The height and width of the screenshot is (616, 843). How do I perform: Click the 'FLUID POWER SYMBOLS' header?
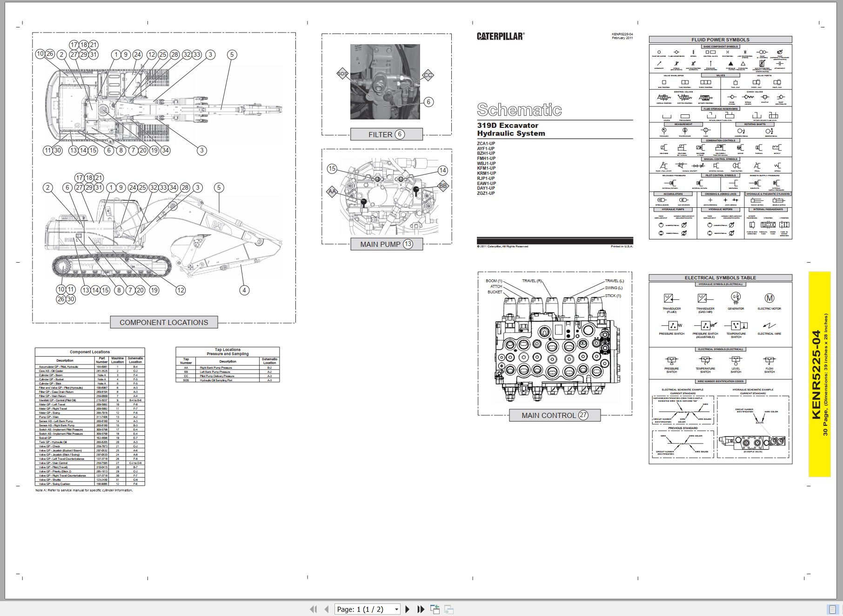coord(720,40)
